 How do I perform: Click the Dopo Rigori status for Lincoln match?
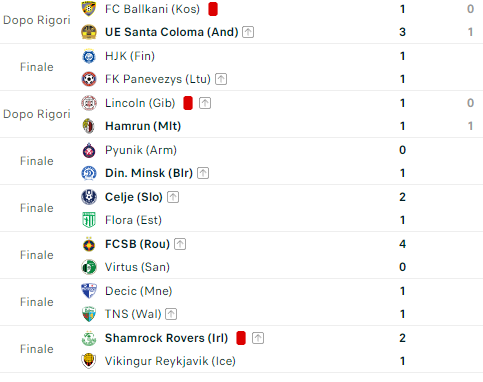click(x=37, y=114)
